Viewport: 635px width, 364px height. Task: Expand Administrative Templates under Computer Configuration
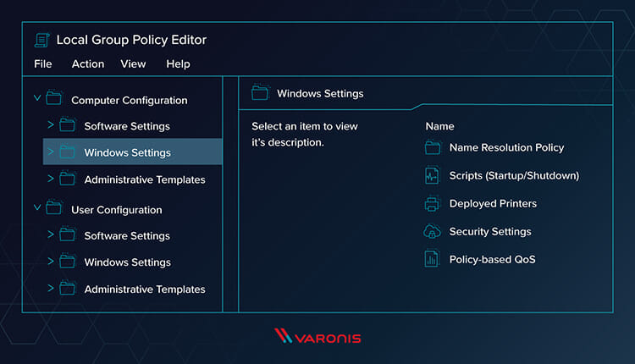[x=51, y=178]
